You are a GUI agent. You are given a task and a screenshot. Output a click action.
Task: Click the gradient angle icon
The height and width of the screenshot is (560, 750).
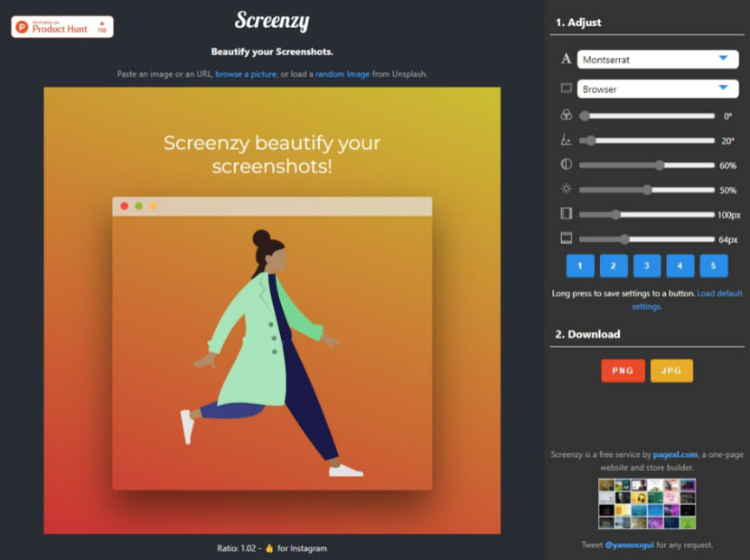tap(566, 140)
